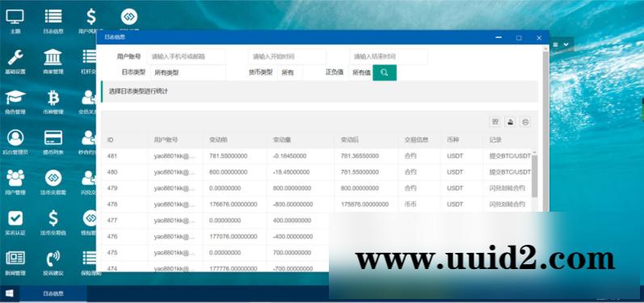The image size is (644, 303).
Task: Select the row ID cell 475
Action: [x=112, y=252]
